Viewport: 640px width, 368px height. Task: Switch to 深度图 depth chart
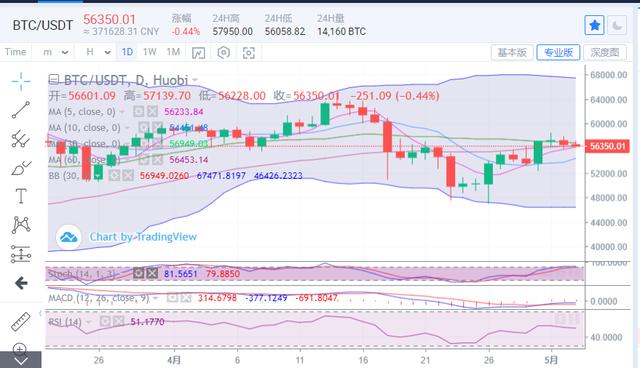[x=605, y=52]
